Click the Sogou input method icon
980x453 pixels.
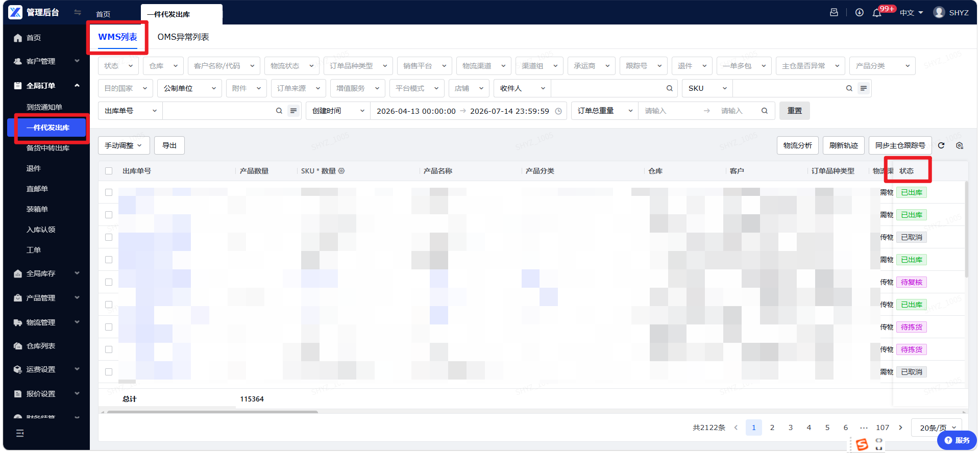click(862, 444)
